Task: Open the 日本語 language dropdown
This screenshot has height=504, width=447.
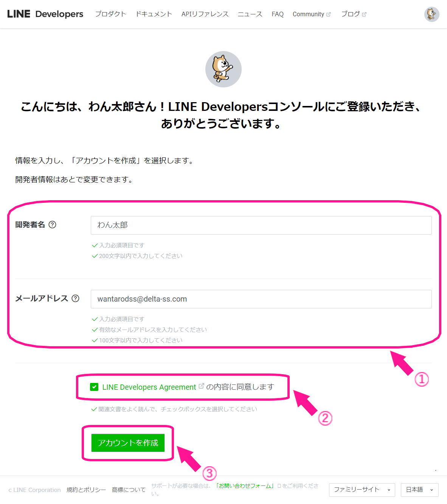Action: [419, 490]
